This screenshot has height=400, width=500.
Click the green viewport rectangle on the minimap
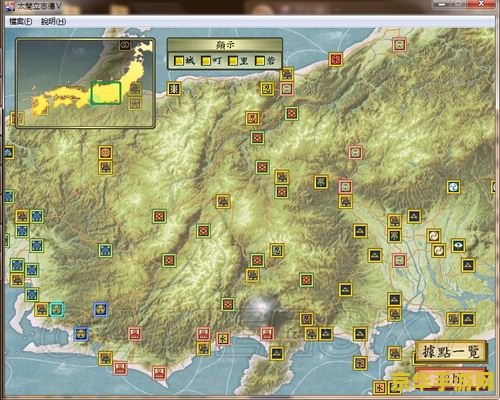pos(106,93)
